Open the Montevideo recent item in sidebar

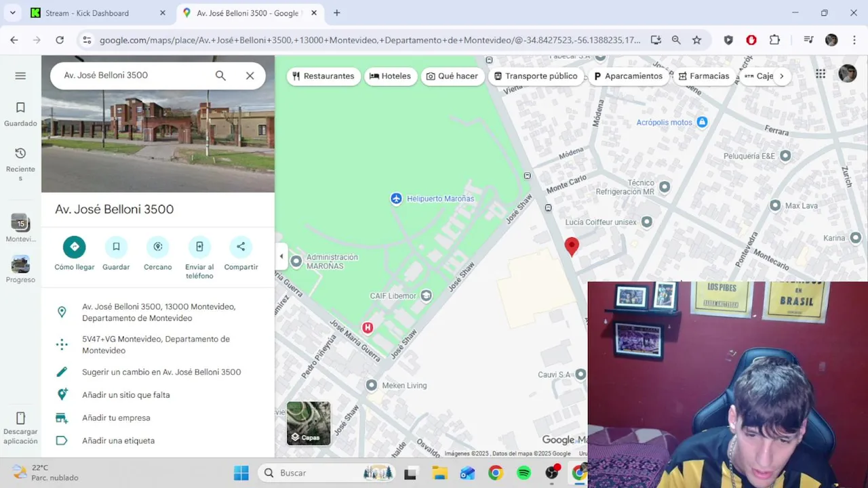(x=20, y=228)
